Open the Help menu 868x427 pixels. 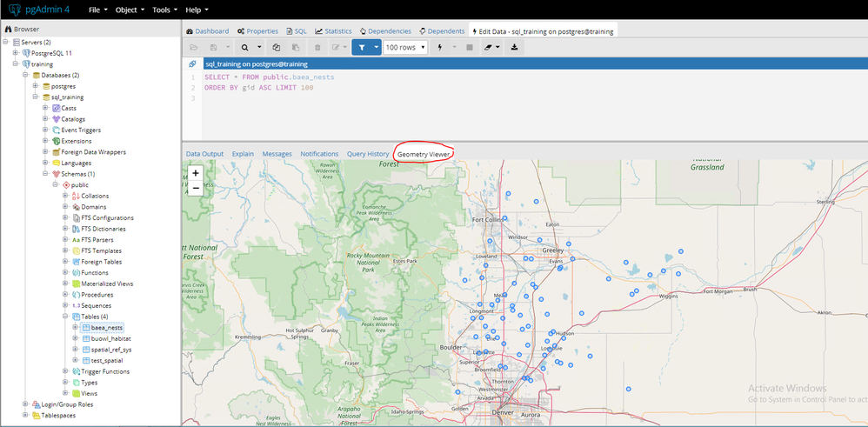coord(197,10)
